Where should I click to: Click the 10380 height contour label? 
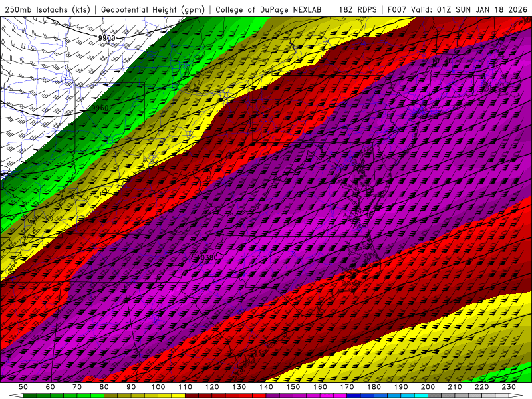(x=207, y=257)
